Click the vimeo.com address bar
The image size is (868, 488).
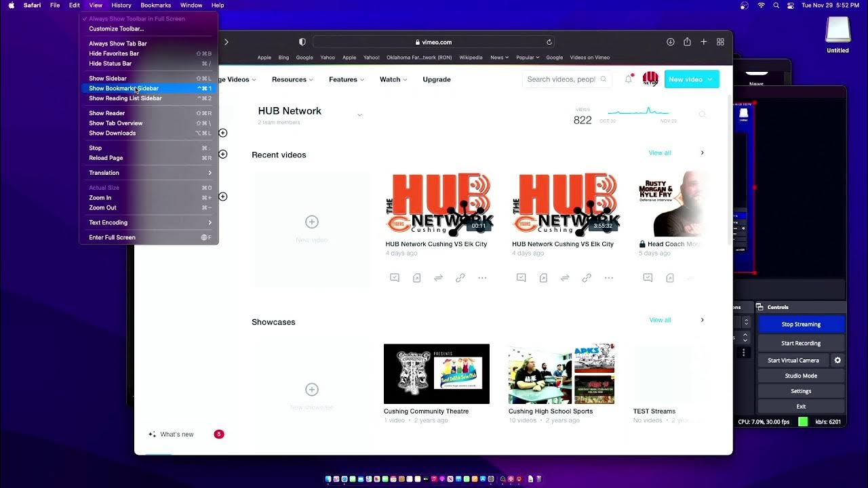pos(433,42)
